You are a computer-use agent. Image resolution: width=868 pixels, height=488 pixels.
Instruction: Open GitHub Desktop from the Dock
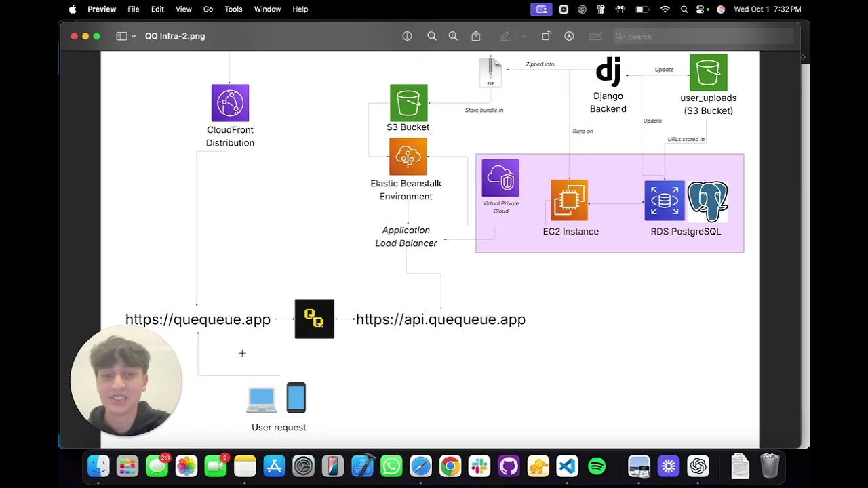509,466
